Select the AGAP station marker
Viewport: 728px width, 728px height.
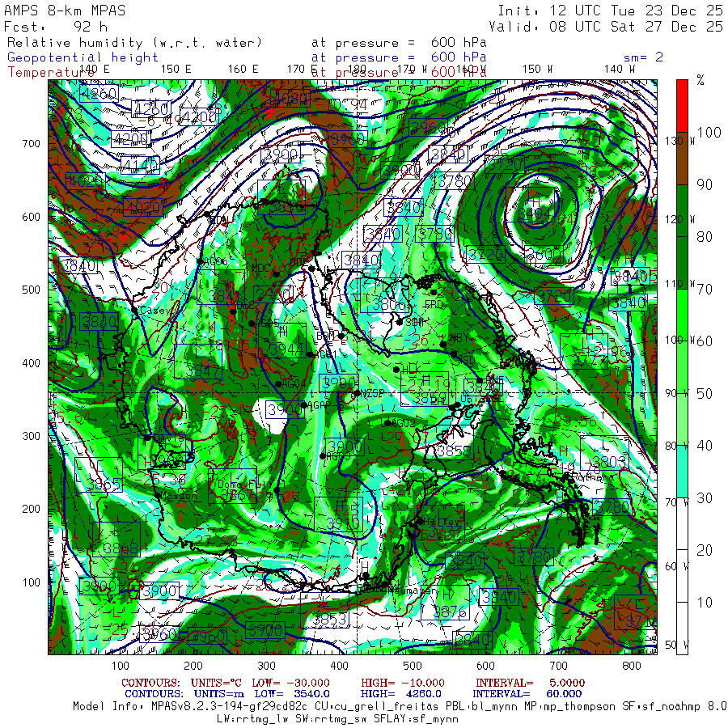click(304, 405)
